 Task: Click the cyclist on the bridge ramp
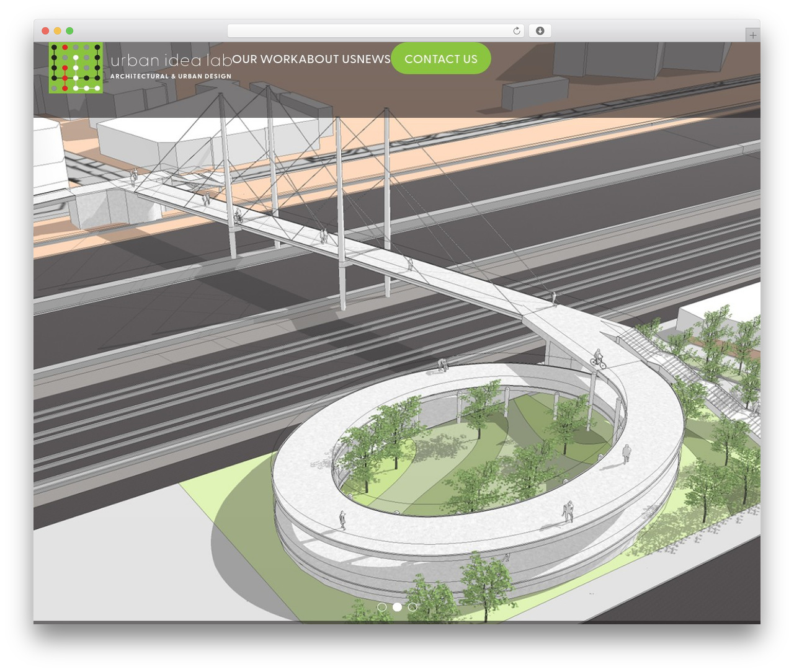[598, 359]
